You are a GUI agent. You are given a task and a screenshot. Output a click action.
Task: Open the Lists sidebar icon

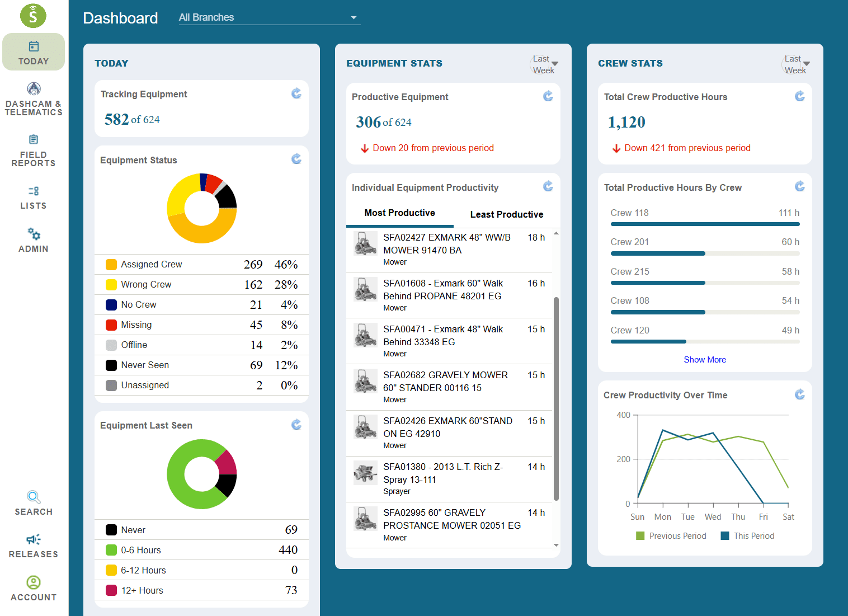tap(34, 191)
